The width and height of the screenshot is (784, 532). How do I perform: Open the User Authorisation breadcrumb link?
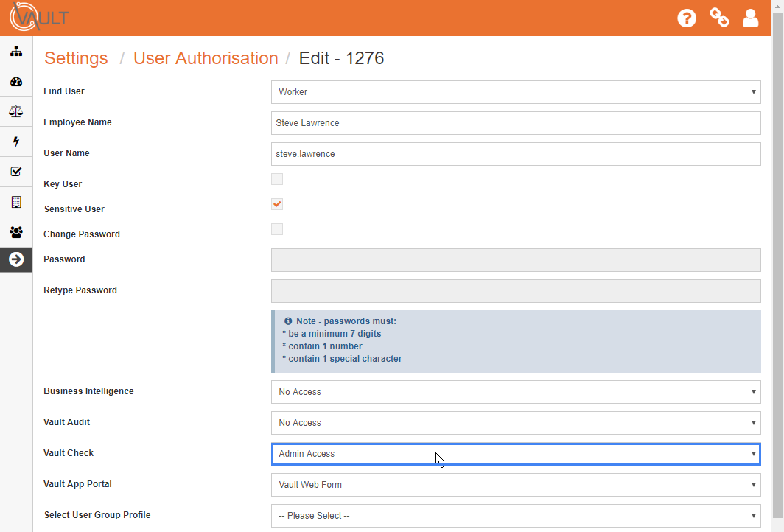[206, 57]
